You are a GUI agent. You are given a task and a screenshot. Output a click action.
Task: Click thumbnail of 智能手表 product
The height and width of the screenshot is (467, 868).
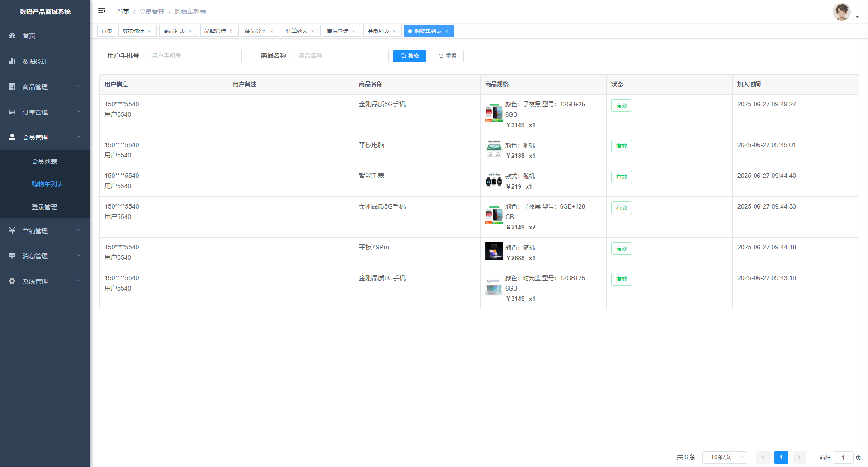494,181
